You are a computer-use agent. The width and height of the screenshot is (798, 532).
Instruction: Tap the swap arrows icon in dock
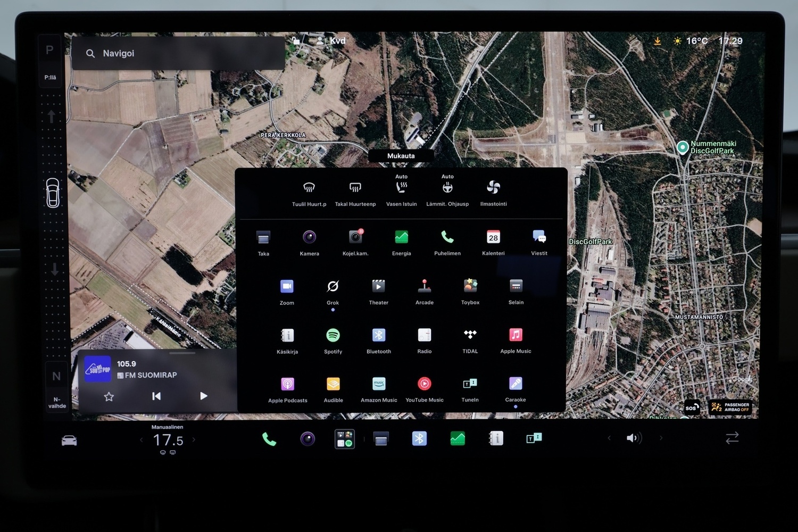coord(732,438)
